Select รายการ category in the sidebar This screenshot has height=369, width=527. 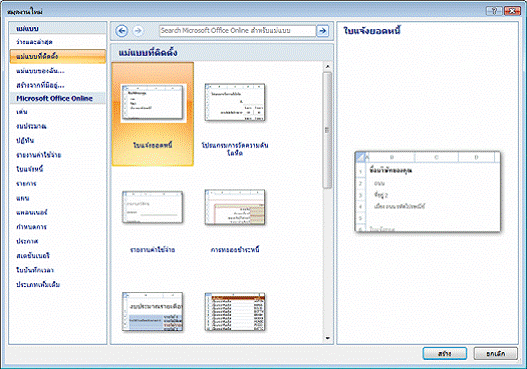(26, 183)
